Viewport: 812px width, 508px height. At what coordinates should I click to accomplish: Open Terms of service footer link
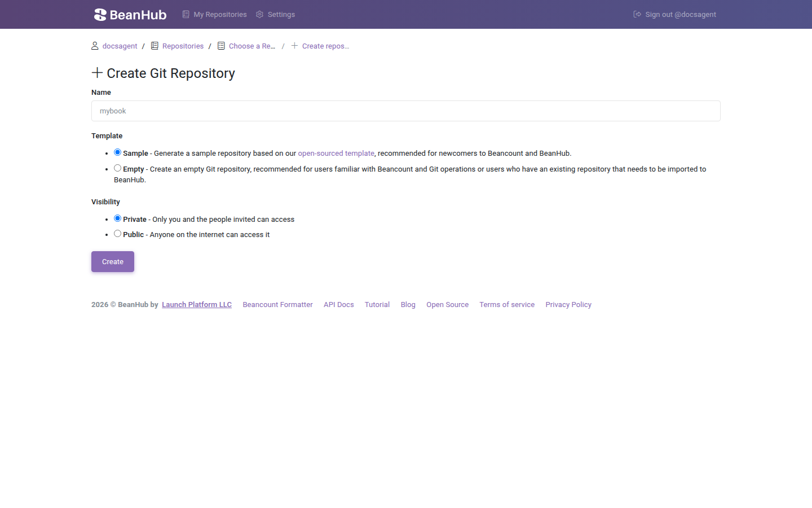click(507, 305)
